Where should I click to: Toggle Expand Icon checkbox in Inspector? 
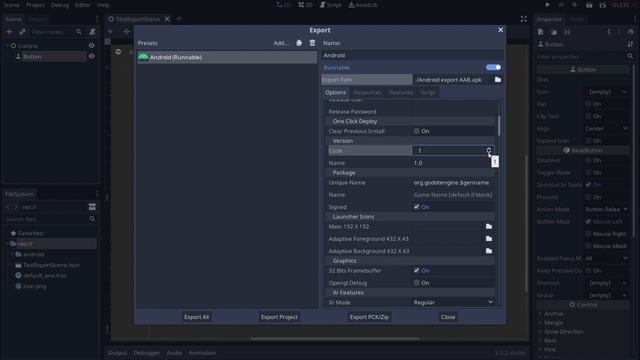tap(588, 140)
